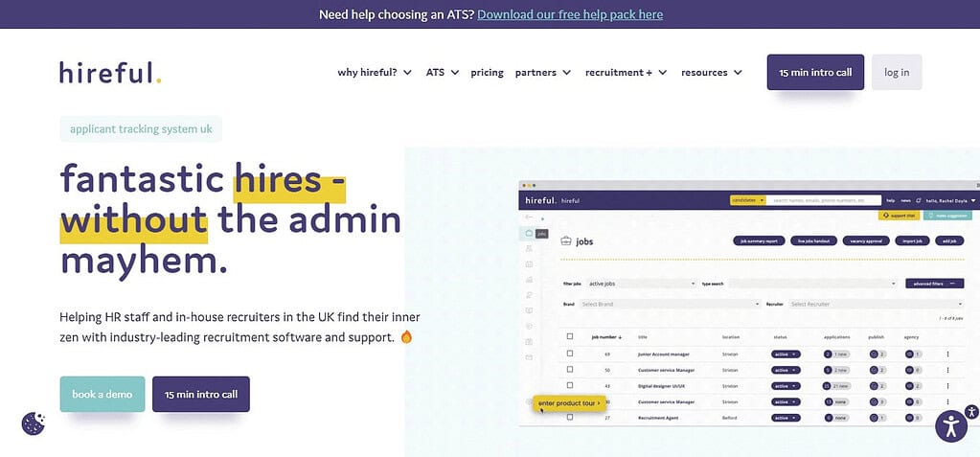Click the hireful logo
Image resolution: width=980 pixels, height=457 pixels.
pyautogui.click(x=110, y=73)
